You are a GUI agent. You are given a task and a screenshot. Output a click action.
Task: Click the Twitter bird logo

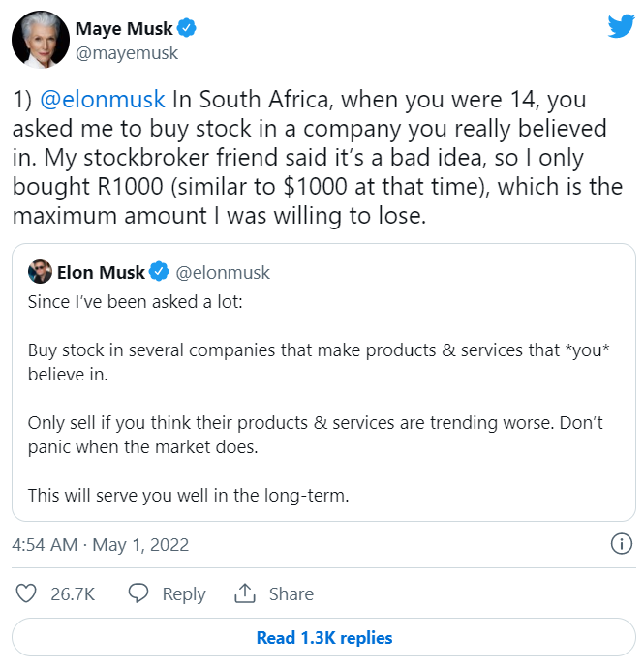(x=620, y=26)
